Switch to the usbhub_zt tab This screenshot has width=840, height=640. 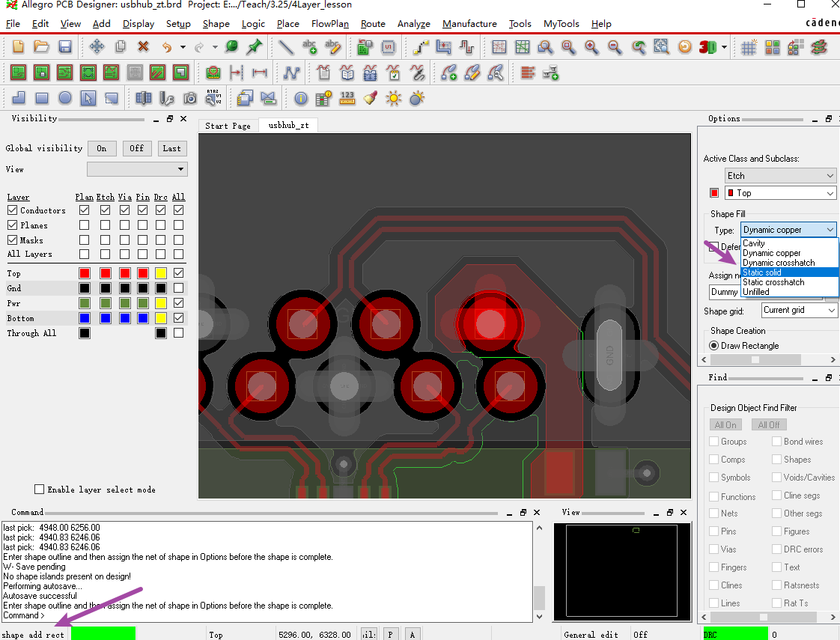(x=289, y=125)
